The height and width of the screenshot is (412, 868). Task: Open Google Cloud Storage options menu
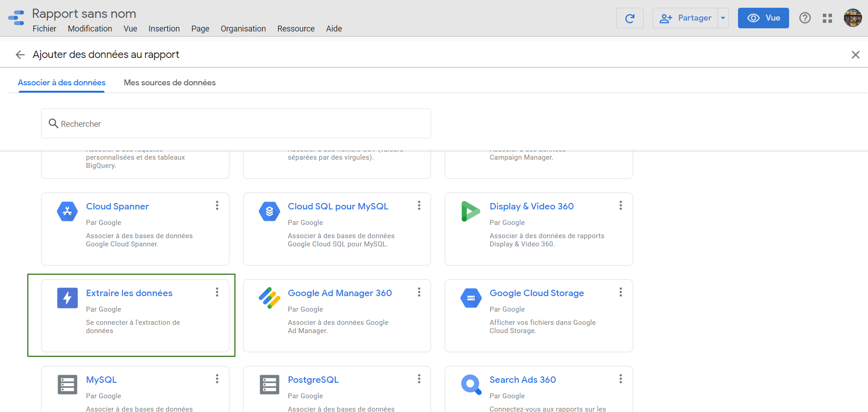point(620,292)
